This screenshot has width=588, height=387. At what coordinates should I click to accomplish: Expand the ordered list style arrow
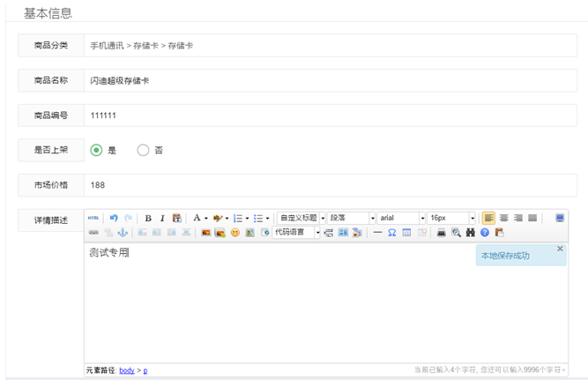[x=247, y=219]
